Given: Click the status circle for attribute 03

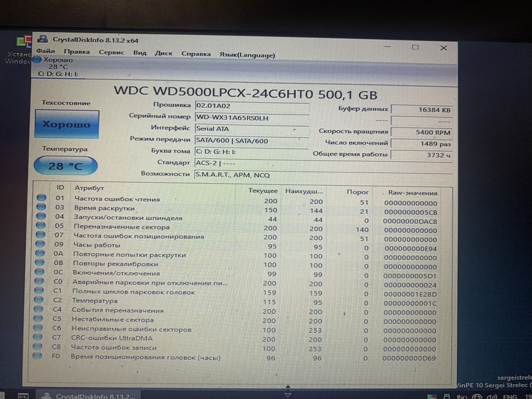Looking at the screenshot, I should (x=41, y=206).
